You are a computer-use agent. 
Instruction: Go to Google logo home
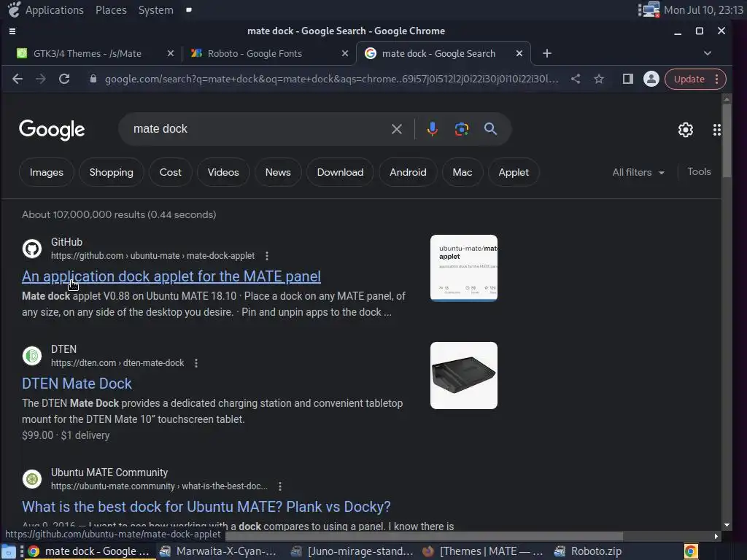[x=52, y=130]
